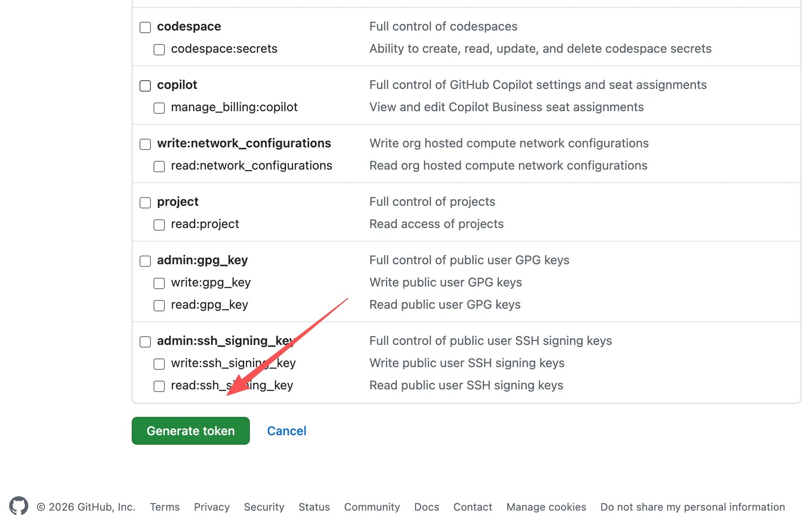Check admin:ssh_signing_key checkbox
The width and height of the screenshot is (812, 525).
pyautogui.click(x=145, y=342)
